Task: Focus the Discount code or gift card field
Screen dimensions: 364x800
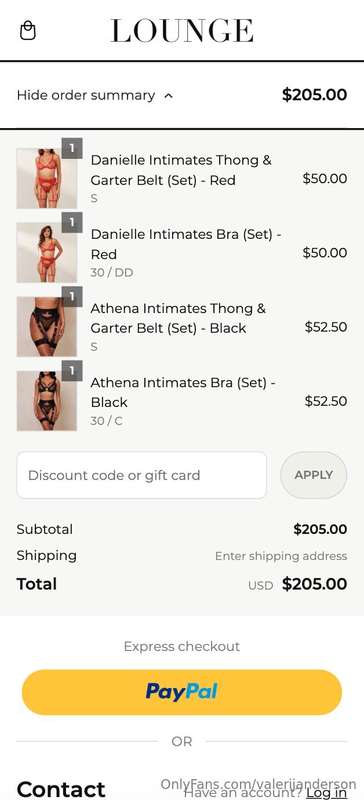Action: click(x=141, y=475)
